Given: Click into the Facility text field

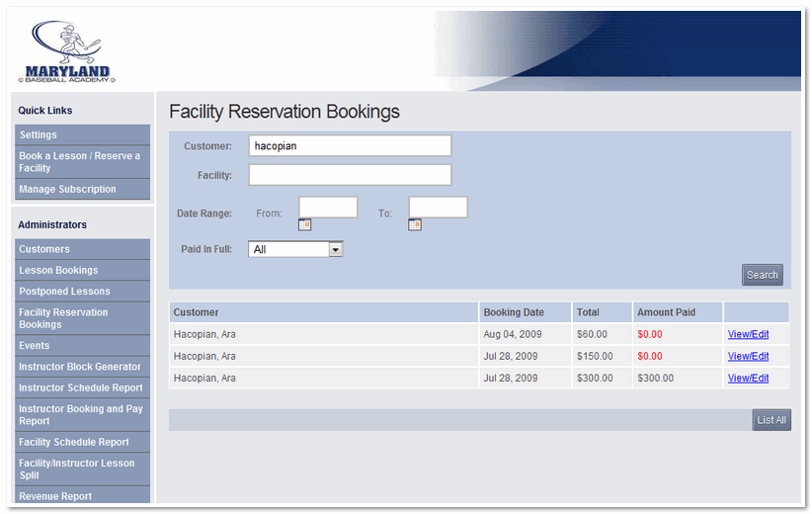Looking at the screenshot, I should 350,175.
